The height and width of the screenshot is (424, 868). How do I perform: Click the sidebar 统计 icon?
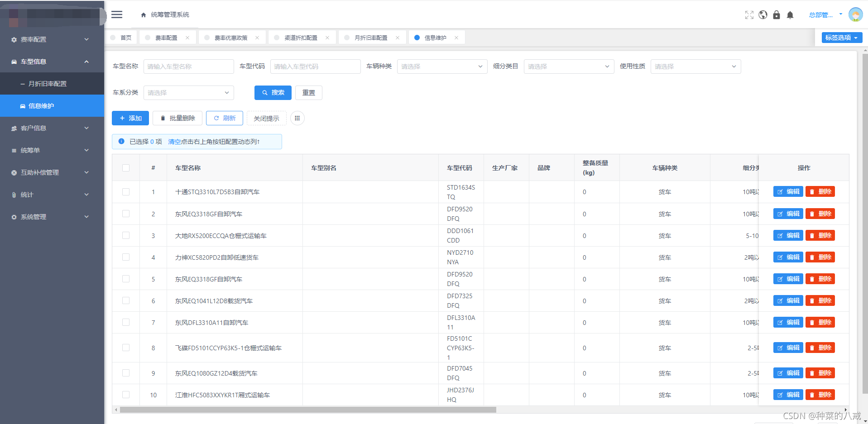coord(14,195)
